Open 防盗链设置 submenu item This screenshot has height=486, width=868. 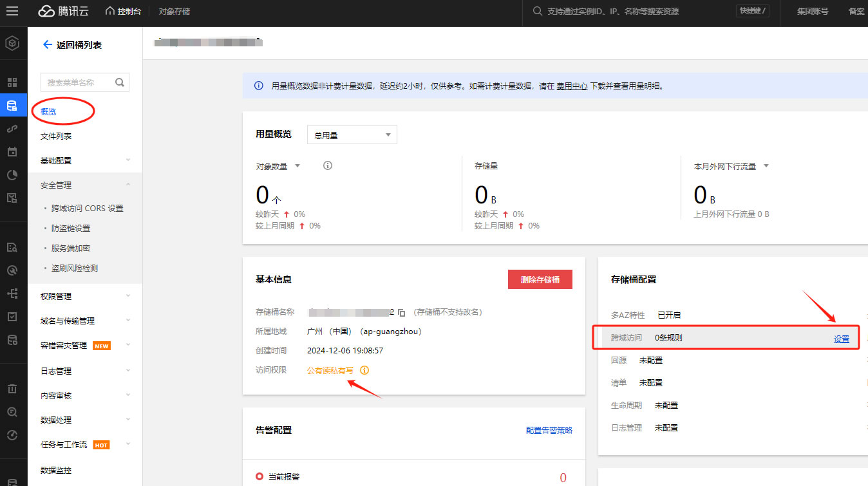[71, 228]
